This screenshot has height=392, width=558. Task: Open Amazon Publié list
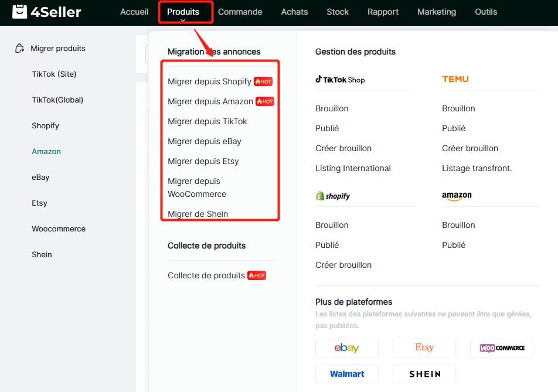pos(454,245)
